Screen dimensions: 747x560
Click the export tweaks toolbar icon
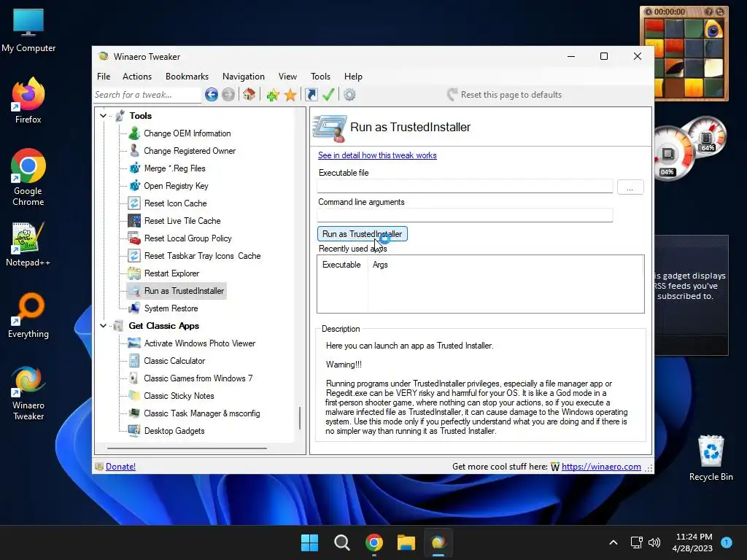311,95
